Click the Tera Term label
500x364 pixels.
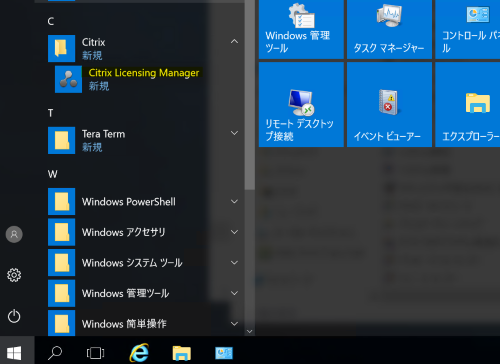tap(103, 134)
